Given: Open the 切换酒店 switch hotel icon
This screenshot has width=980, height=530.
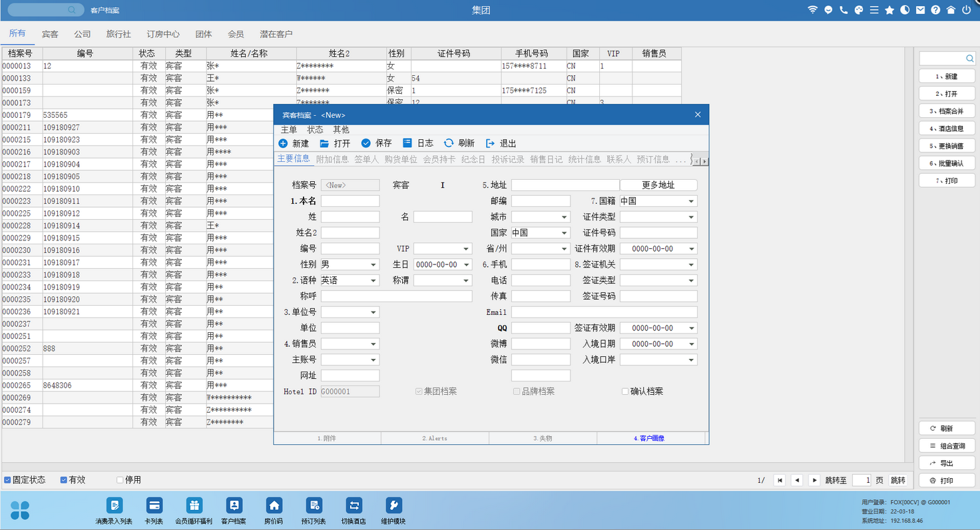Looking at the screenshot, I should (354, 505).
